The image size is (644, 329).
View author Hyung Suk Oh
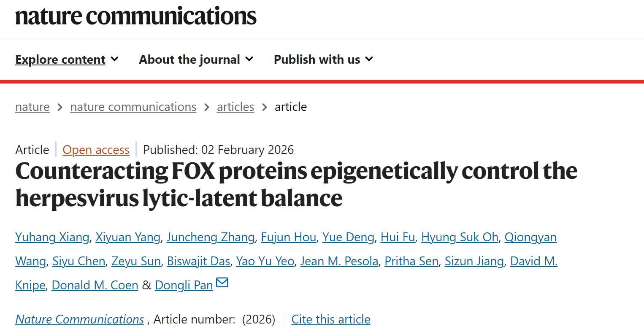[460, 237]
